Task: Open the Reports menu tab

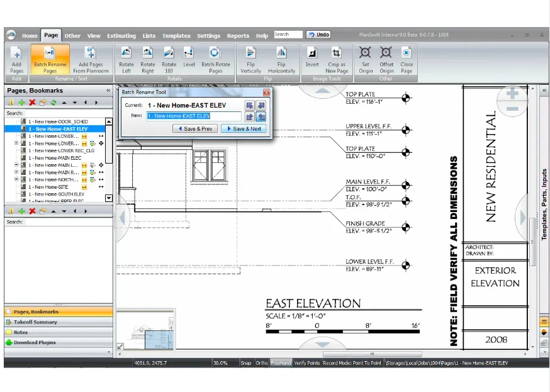Action: coord(238,36)
